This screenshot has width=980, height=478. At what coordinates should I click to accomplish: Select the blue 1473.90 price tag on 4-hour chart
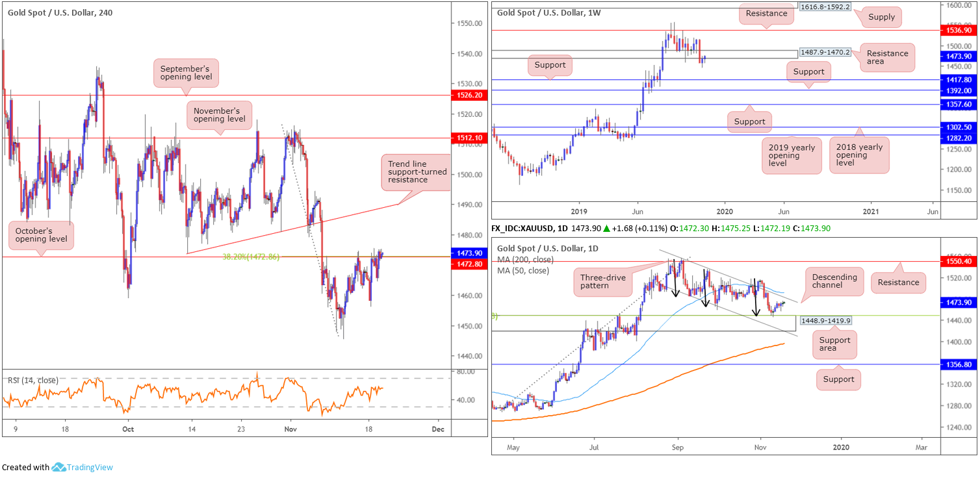468,253
